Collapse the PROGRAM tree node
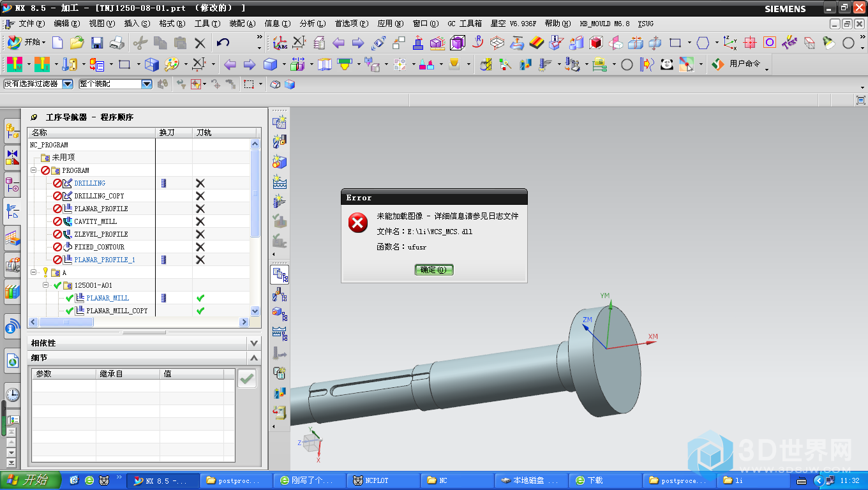 (33, 170)
